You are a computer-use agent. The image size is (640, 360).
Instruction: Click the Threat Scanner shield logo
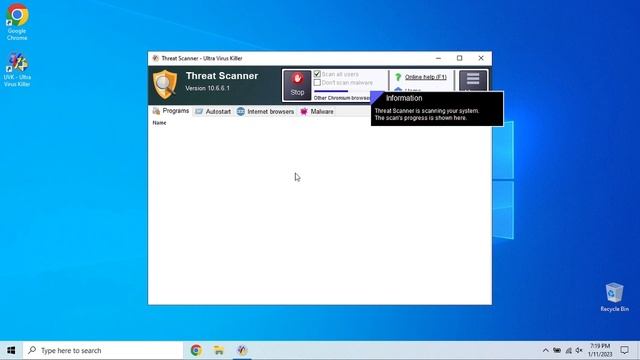point(165,84)
